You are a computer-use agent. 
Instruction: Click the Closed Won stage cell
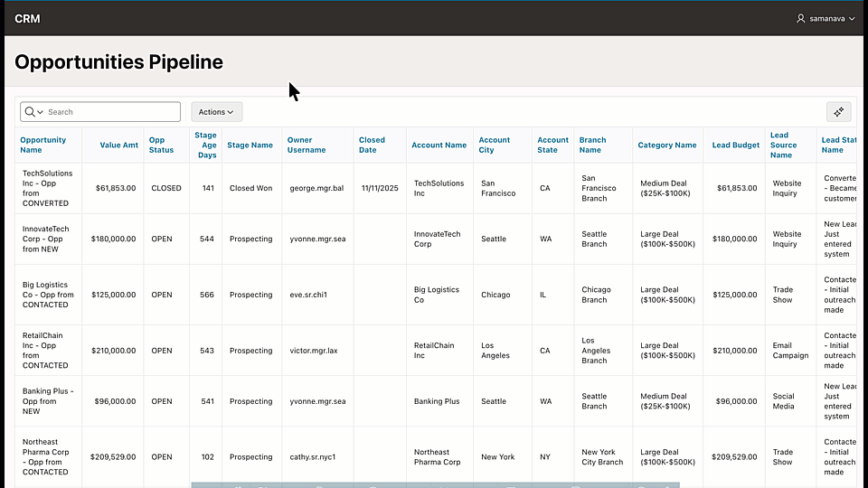250,188
